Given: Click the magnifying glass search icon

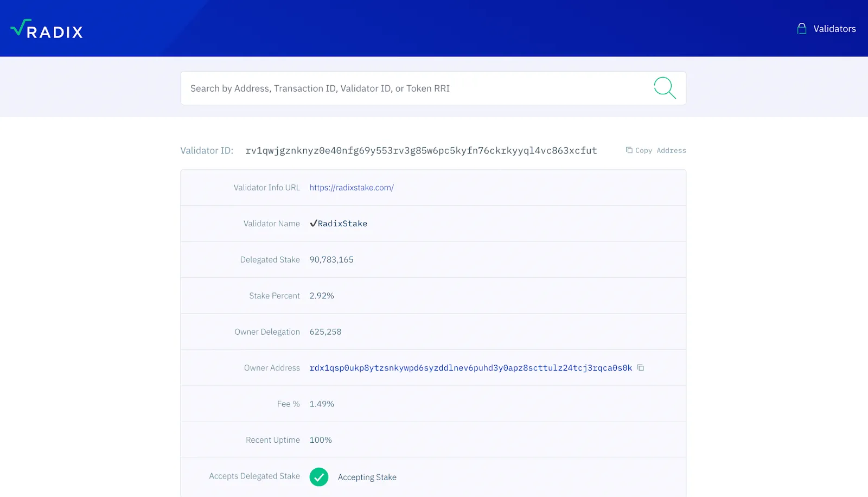Looking at the screenshot, I should tap(665, 88).
